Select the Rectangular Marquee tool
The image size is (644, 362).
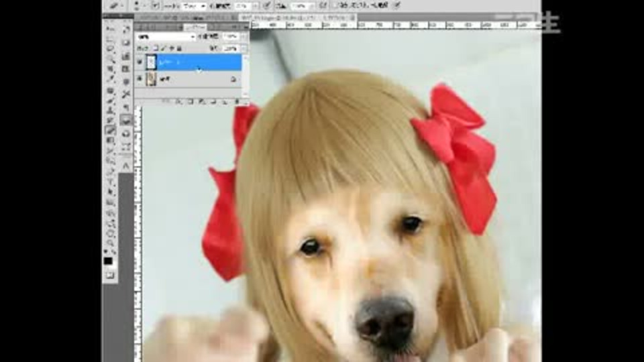coord(111,39)
